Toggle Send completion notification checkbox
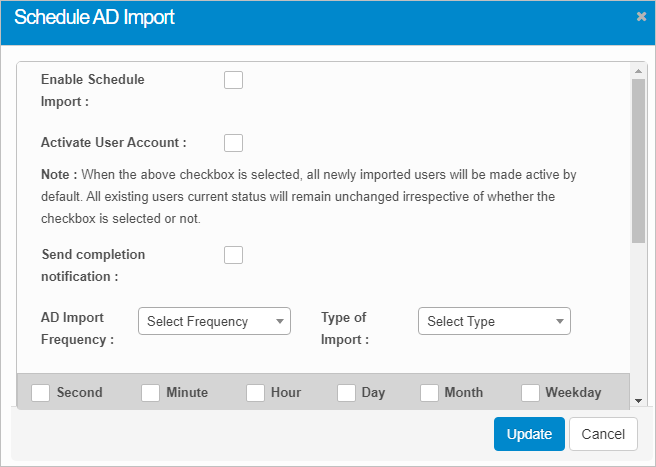656x467 pixels. point(233,255)
